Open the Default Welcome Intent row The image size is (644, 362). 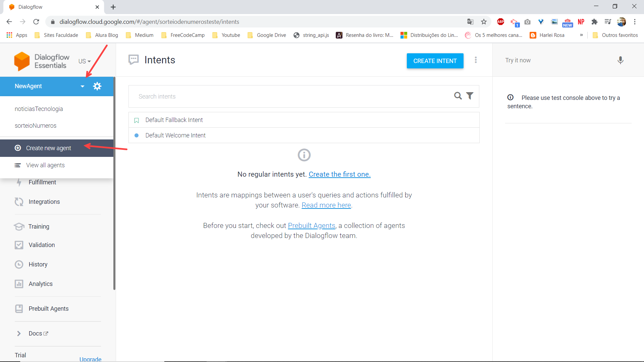point(304,135)
